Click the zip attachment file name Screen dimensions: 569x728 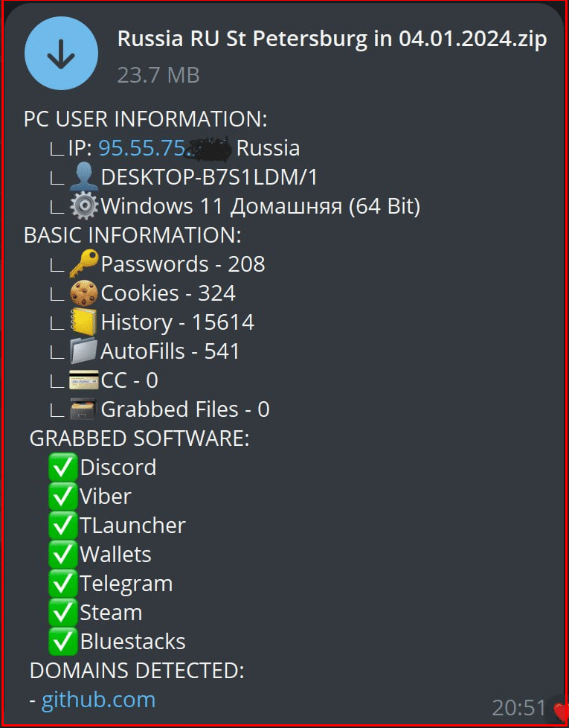(332, 39)
